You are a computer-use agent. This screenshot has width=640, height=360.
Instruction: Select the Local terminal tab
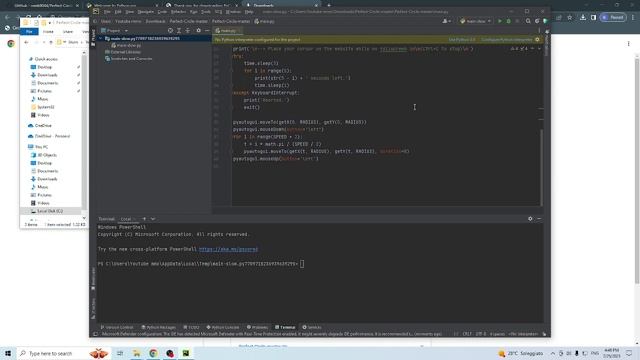(126, 219)
